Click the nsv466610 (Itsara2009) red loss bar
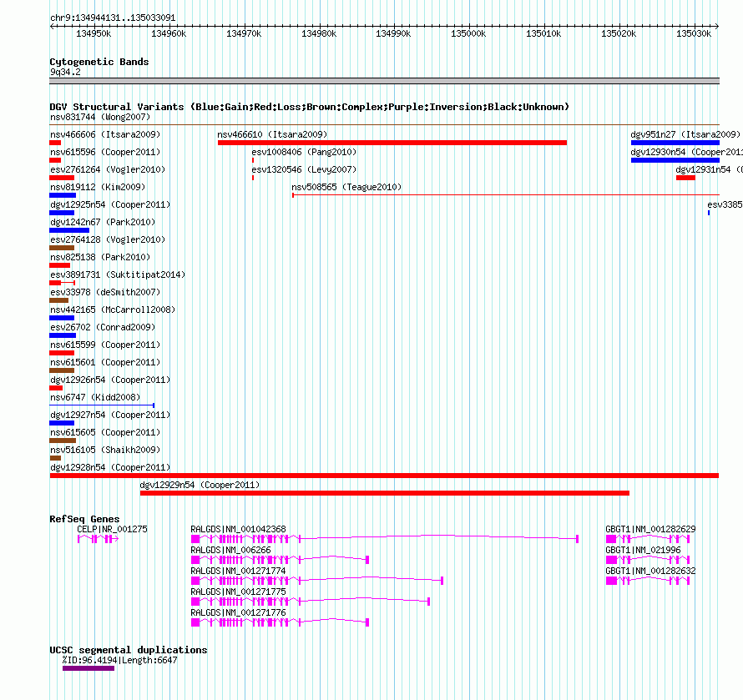The image size is (743, 700). 392,143
